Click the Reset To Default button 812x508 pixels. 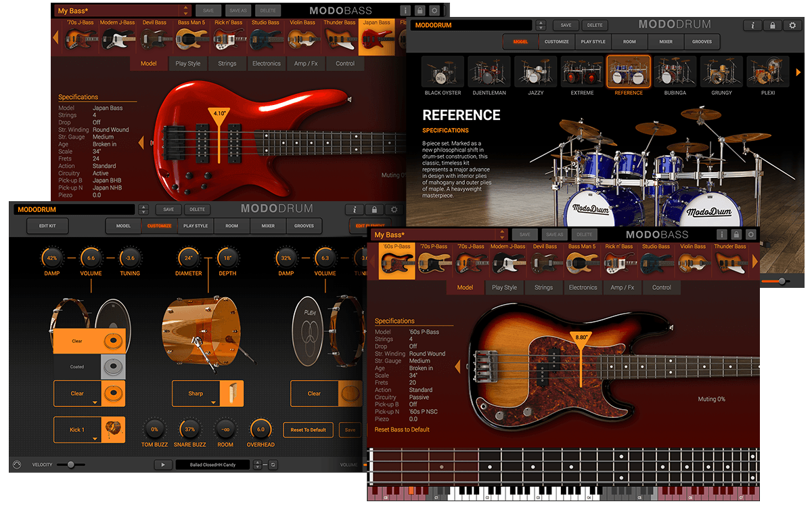click(x=309, y=429)
